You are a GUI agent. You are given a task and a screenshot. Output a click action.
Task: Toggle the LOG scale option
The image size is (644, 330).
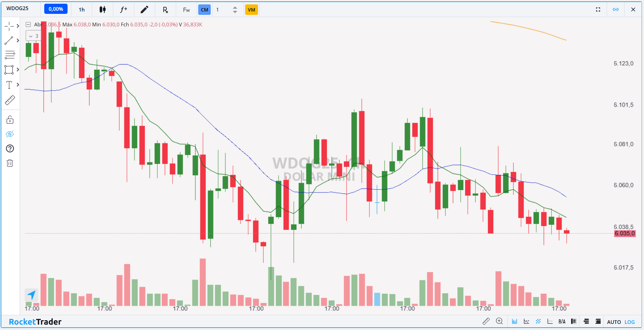click(x=629, y=322)
